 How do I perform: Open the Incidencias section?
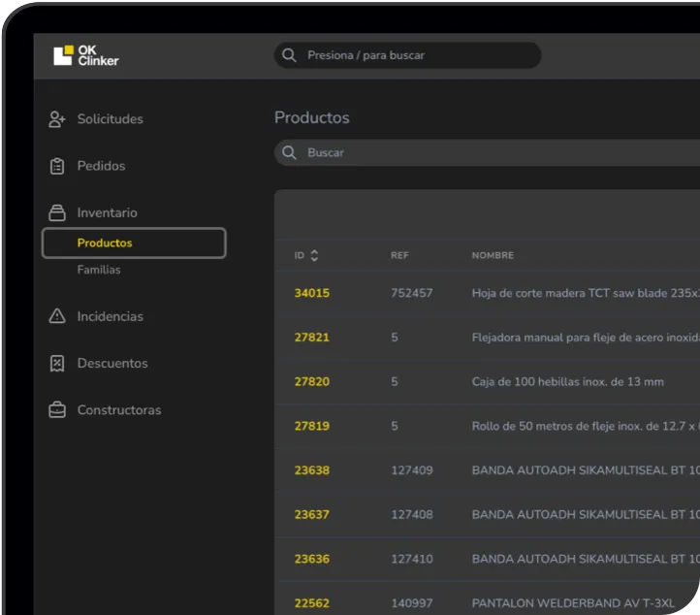tap(110, 316)
